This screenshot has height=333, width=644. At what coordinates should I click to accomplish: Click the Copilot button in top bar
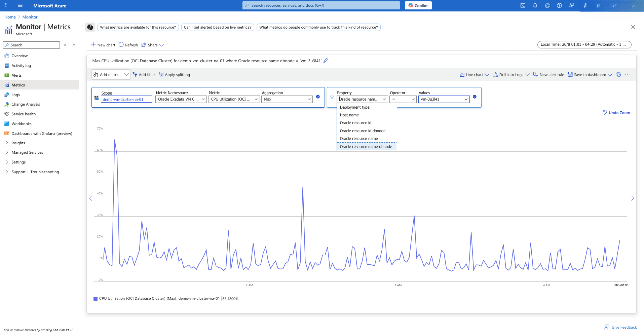(x=418, y=5)
